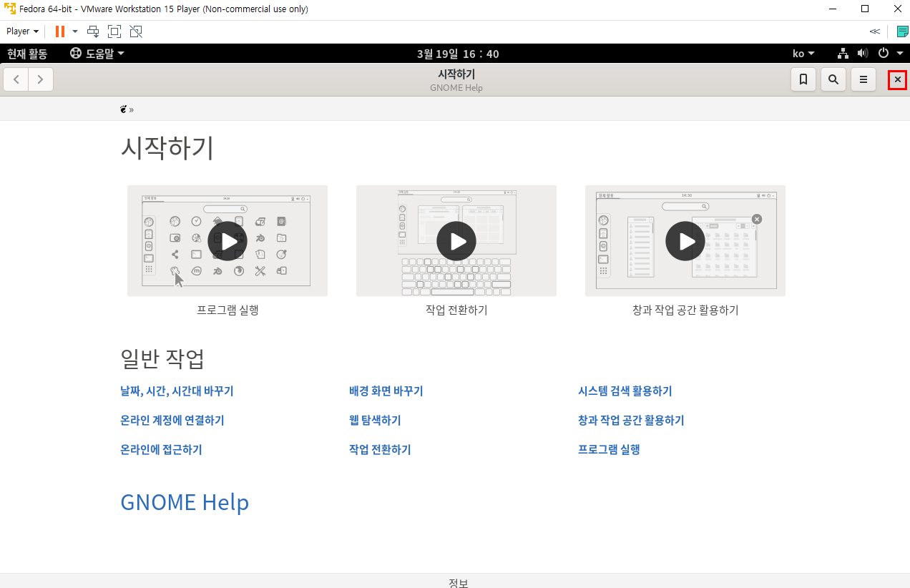Click the network icon in GNOME top bar
The image size is (910, 588).
pos(843,54)
